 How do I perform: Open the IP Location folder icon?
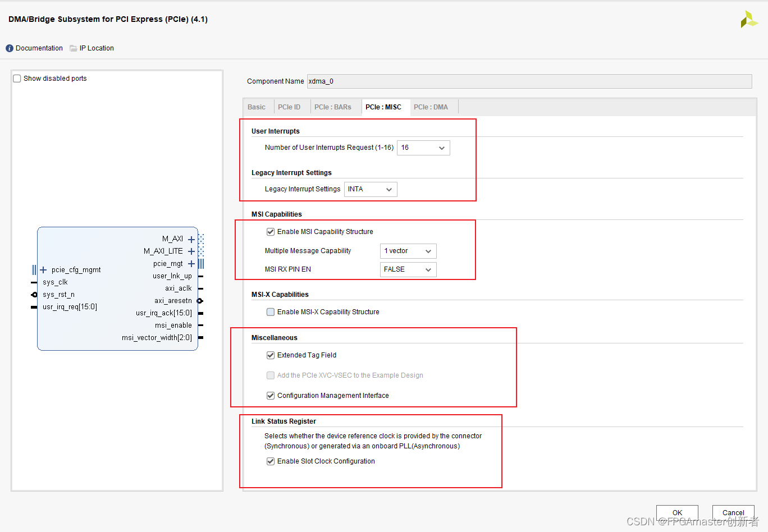click(x=74, y=48)
